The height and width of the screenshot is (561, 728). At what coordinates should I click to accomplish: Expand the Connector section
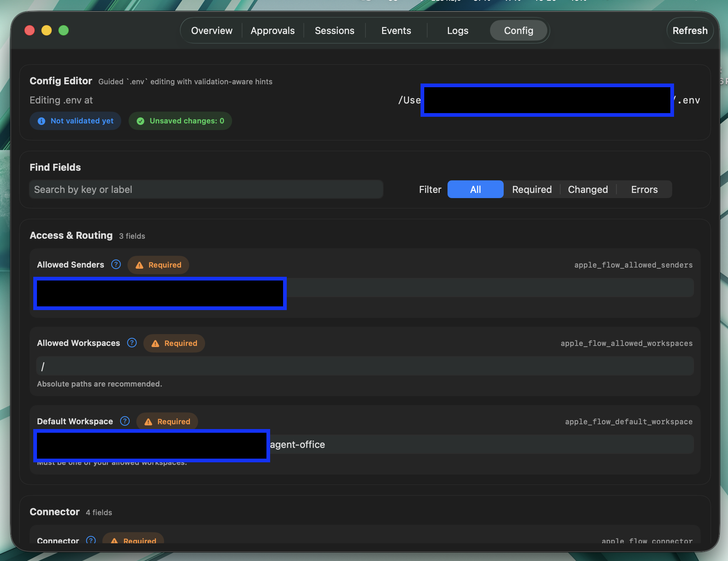[x=54, y=512]
